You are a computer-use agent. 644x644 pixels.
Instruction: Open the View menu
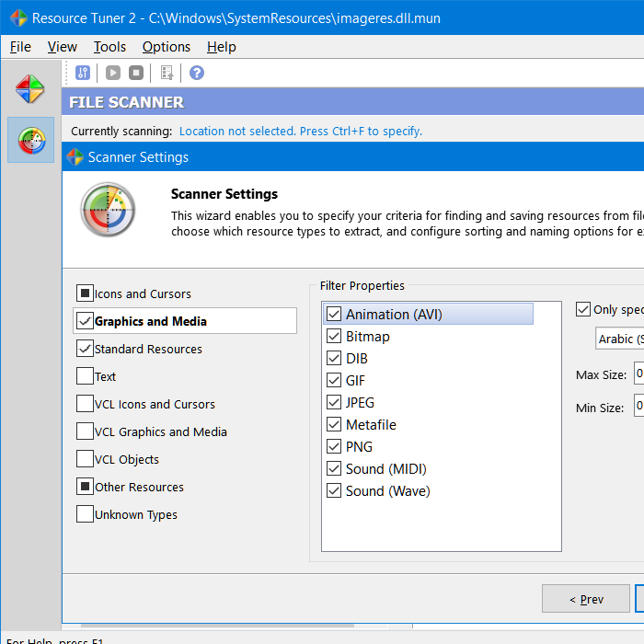click(x=62, y=47)
